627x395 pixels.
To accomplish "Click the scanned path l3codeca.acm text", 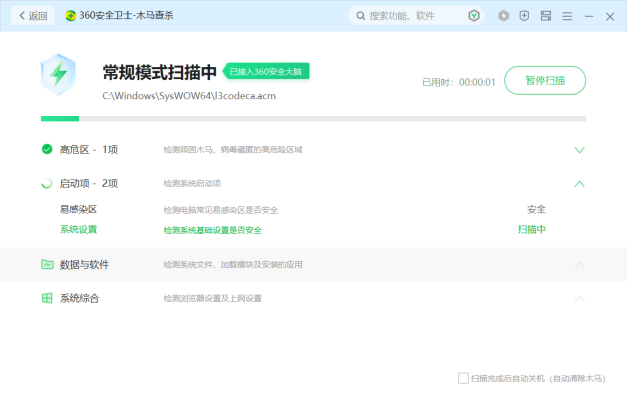I will click(x=189, y=96).
